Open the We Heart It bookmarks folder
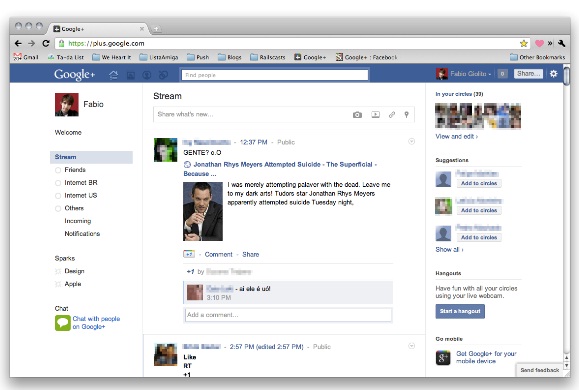Image resolution: width=579 pixels, height=390 pixels. click(x=112, y=57)
